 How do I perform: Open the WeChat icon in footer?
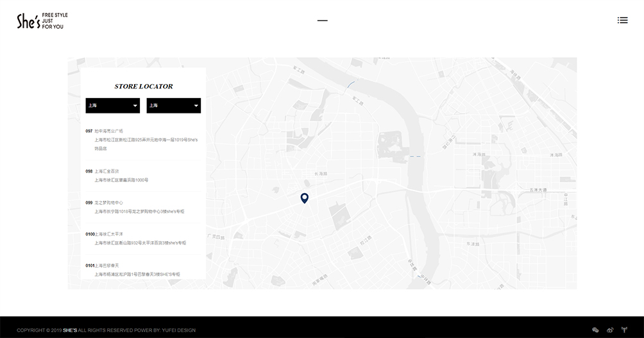tap(595, 330)
